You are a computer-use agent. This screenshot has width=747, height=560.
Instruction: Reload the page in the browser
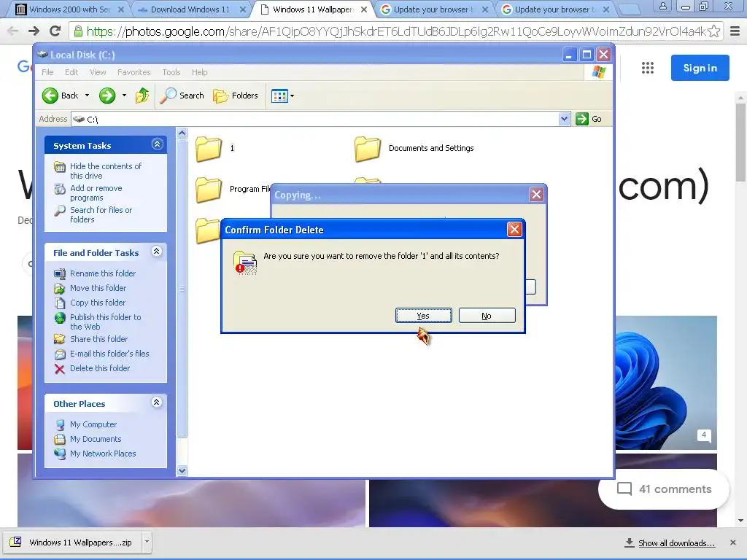click(55, 31)
